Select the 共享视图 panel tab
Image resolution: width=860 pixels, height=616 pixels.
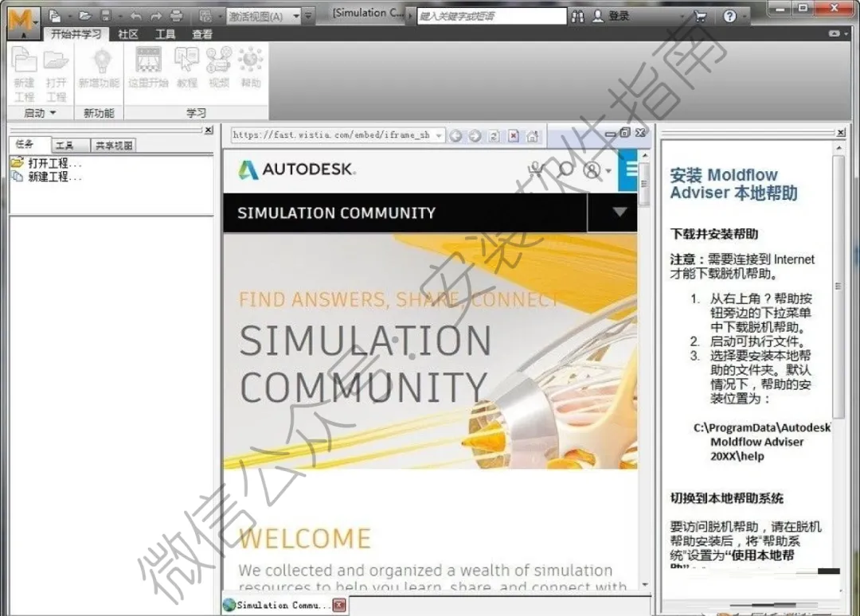click(114, 145)
